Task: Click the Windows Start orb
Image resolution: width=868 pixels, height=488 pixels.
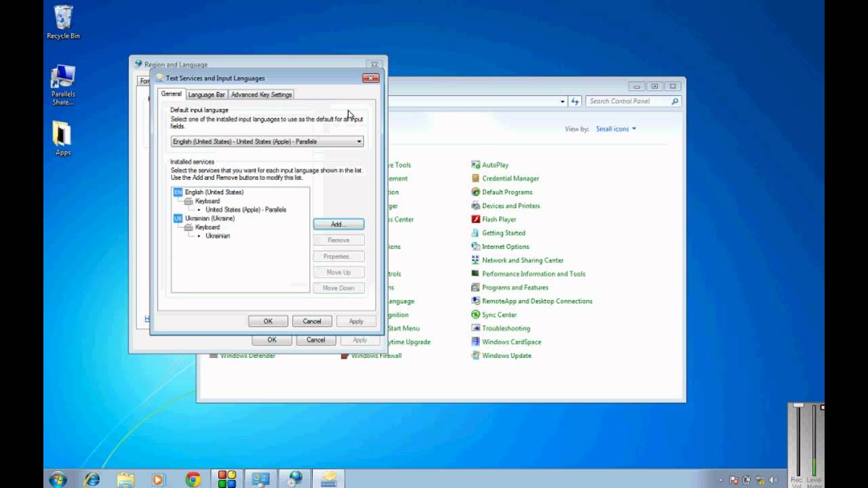Action: click(58, 479)
